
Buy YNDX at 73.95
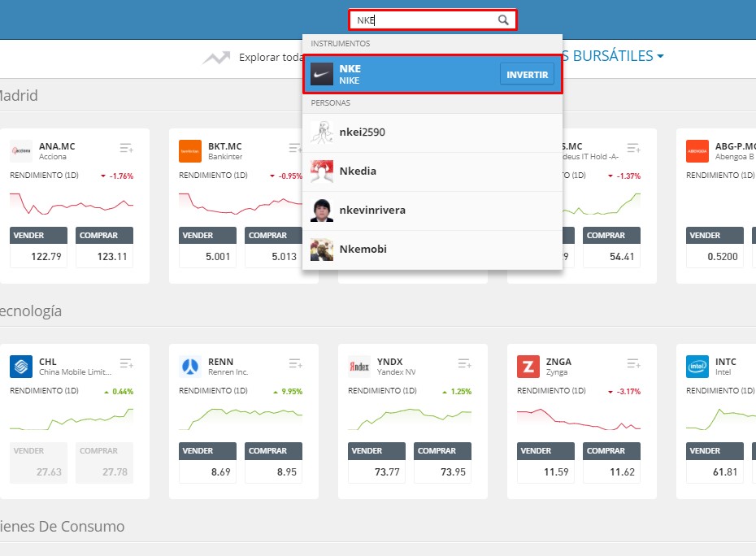click(x=442, y=463)
